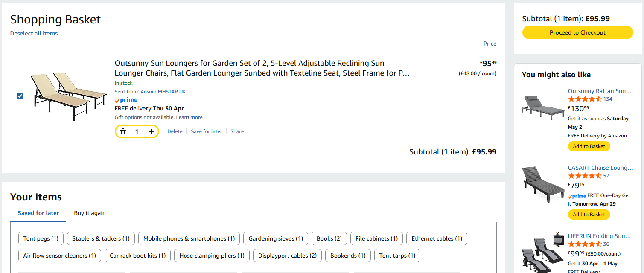Viewport: 644px width, 273px height.
Task: Share the sun loungers item
Action: (x=237, y=131)
